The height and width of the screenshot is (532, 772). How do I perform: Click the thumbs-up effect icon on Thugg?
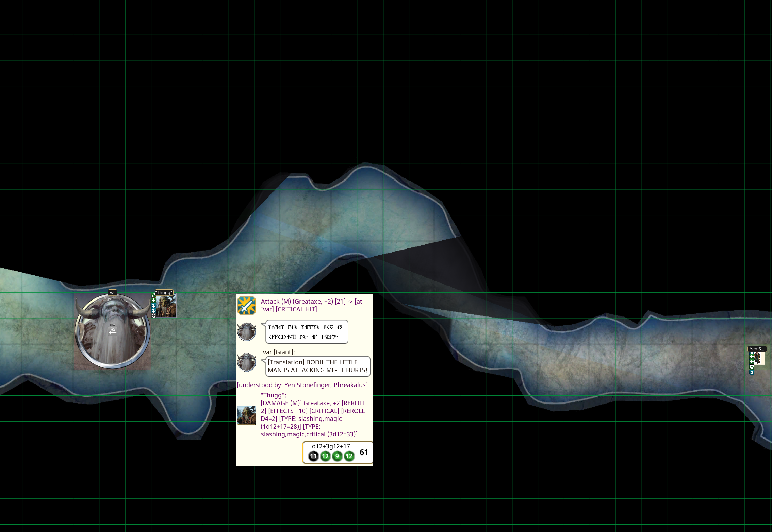click(x=153, y=295)
